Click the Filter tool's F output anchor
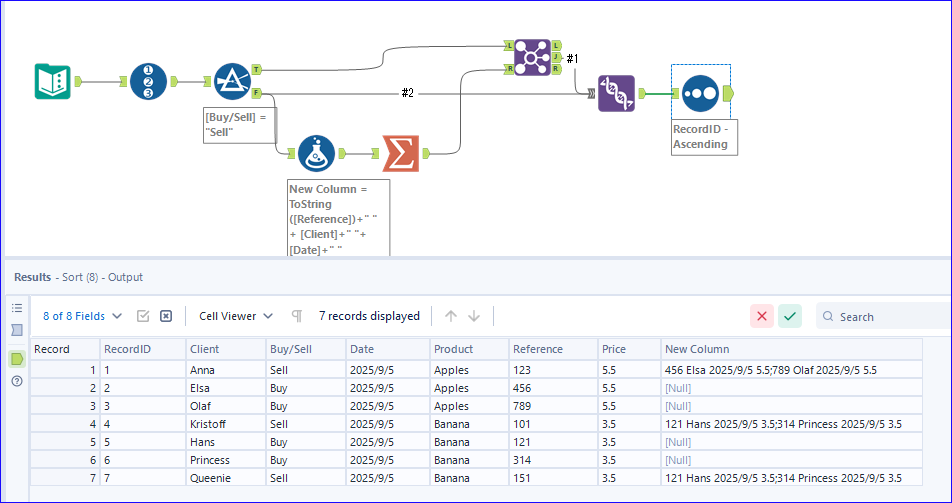 (257, 93)
